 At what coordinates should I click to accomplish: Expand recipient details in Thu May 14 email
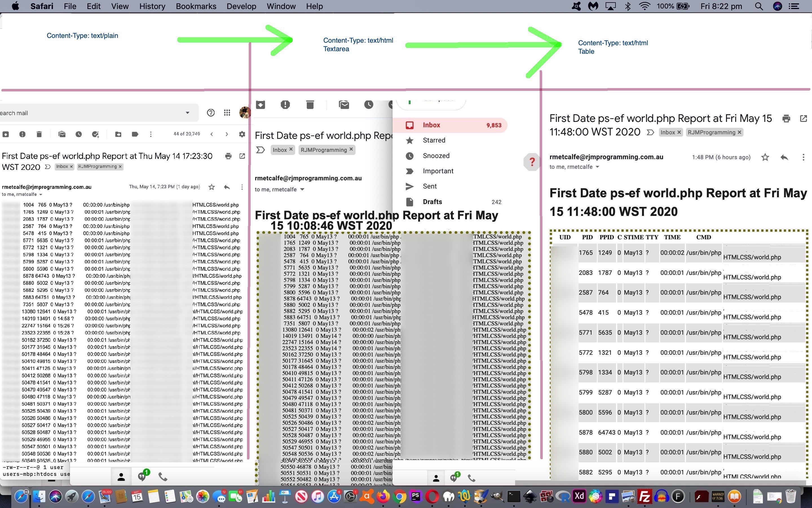41,194
